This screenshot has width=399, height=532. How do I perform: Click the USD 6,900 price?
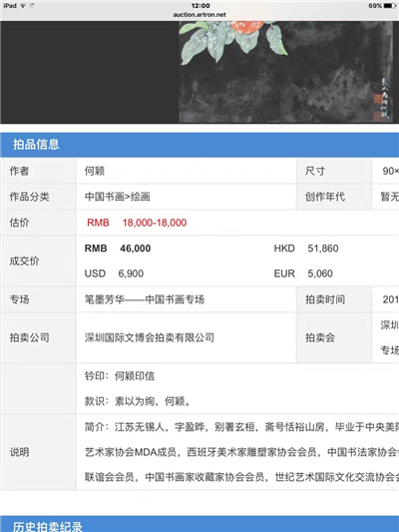click(x=114, y=273)
